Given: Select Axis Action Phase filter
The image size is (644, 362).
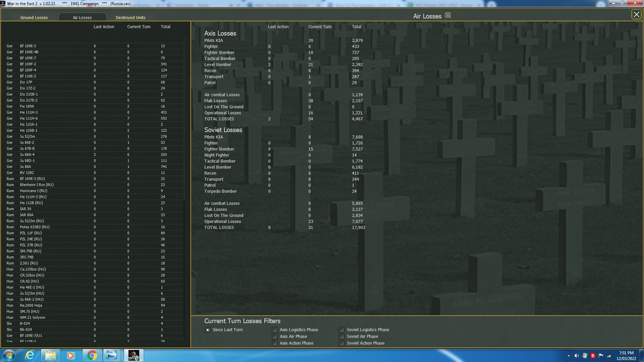Looking at the screenshot, I should [x=275, y=343].
